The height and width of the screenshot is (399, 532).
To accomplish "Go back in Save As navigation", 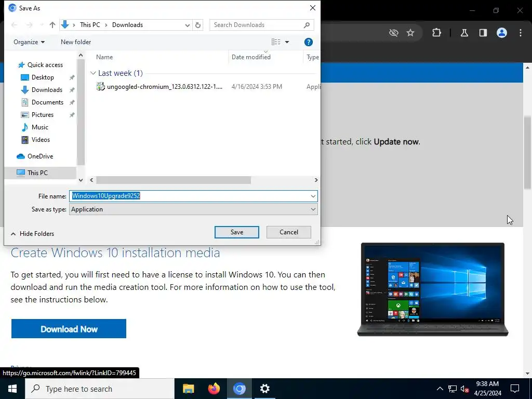I will pos(14,25).
